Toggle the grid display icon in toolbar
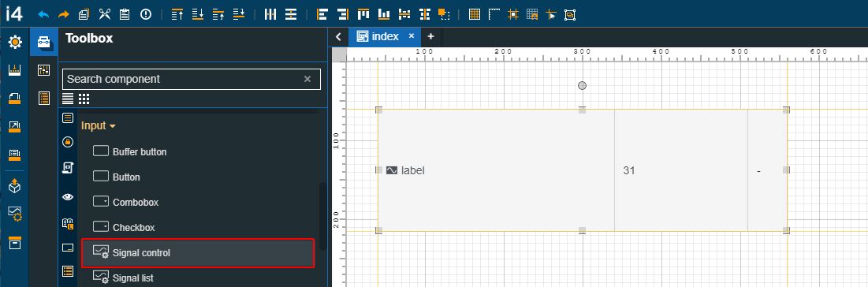Image resolution: width=868 pixels, height=287 pixels. (x=475, y=14)
